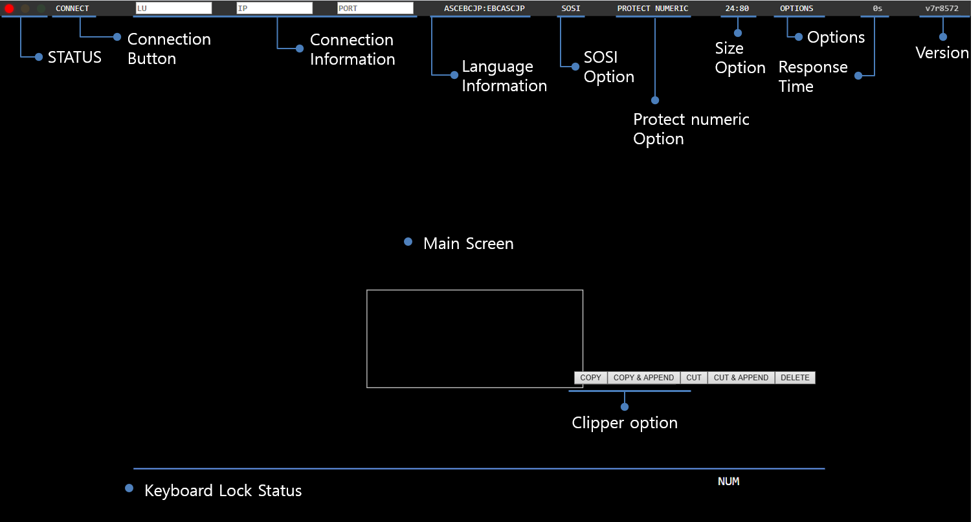Open the OPTIONS menu
Image resolution: width=980 pixels, height=522 pixels.
(x=797, y=8)
